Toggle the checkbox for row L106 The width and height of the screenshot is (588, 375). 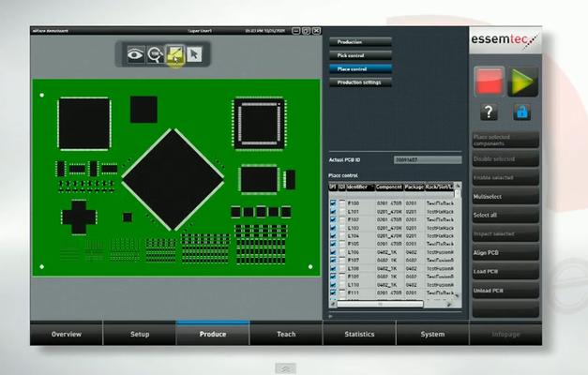(333, 252)
